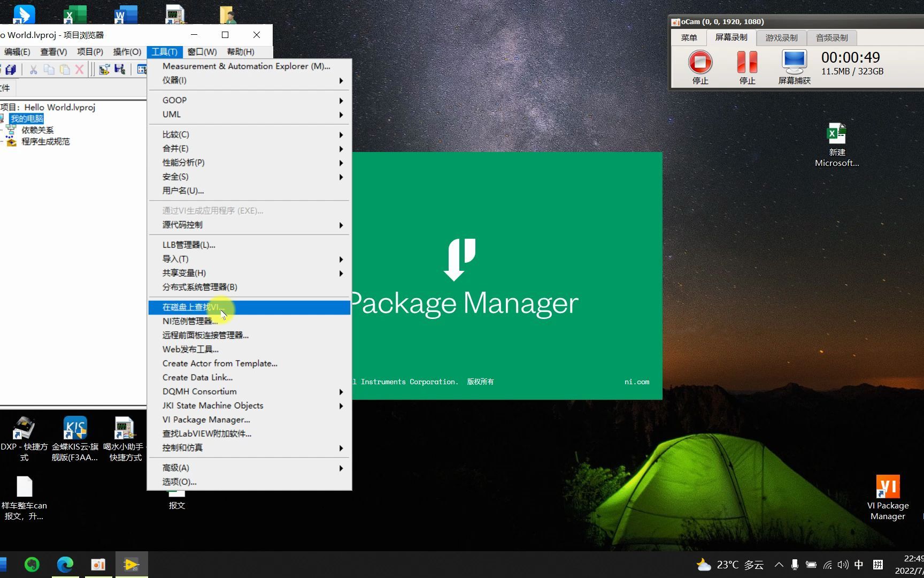The image size is (924, 578).
Task: Open the 项目(P) menu
Action: coord(90,52)
